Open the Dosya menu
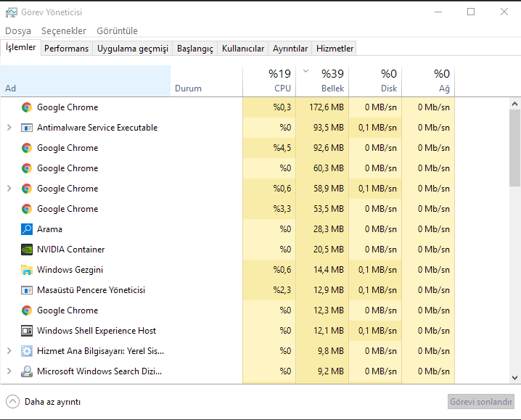This screenshot has height=420, width=521. click(x=18, y=31)
